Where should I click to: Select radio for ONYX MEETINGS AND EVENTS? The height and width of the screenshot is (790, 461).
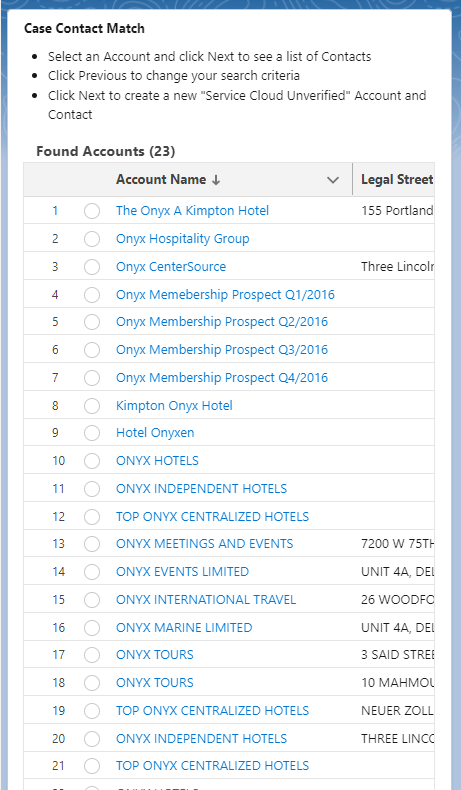pyautogui.click(x=92, y=544)
